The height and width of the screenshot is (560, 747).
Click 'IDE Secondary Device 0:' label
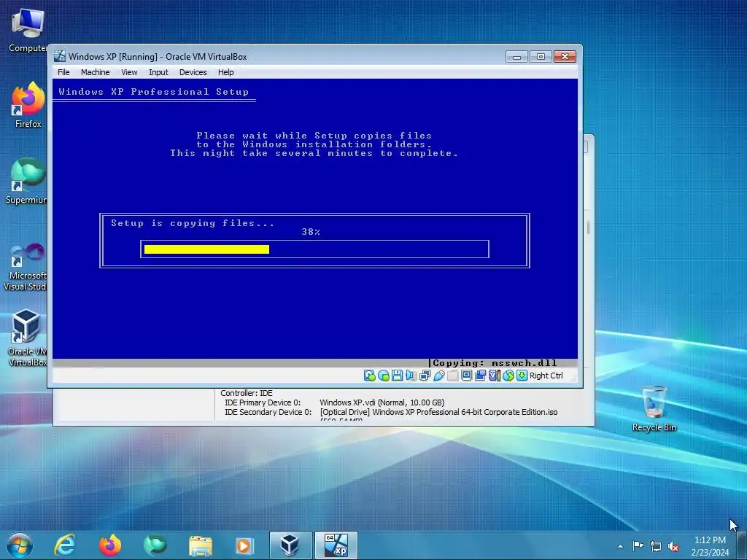(x=268, y=413)
